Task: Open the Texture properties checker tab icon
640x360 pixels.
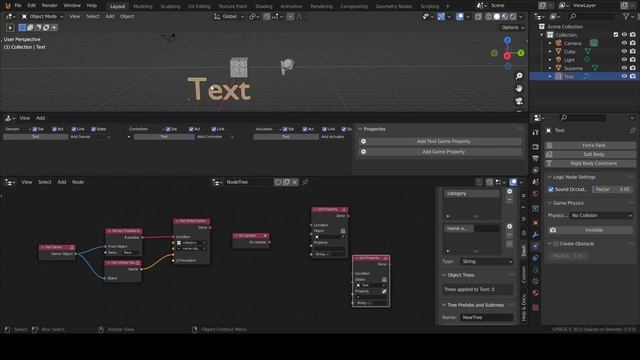Action: pyautogui.click(x=536, y=307)
